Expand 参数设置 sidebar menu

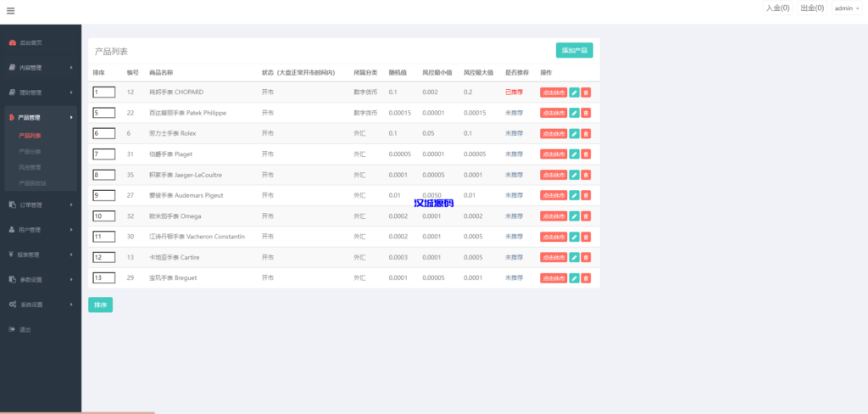pos(41,279)
